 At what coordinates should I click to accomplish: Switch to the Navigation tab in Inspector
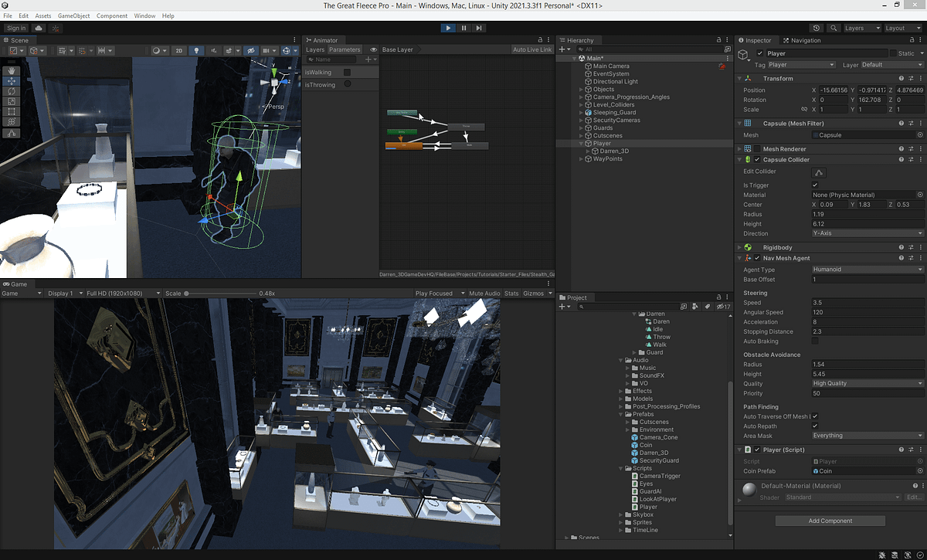(803, 40)
